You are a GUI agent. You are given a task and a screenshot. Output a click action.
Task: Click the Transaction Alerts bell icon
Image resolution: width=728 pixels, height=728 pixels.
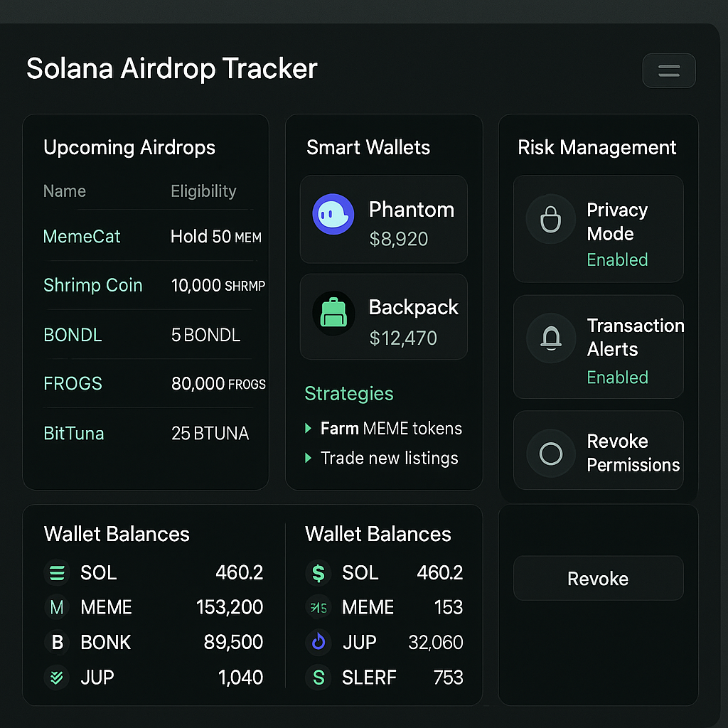click(551, 338)
